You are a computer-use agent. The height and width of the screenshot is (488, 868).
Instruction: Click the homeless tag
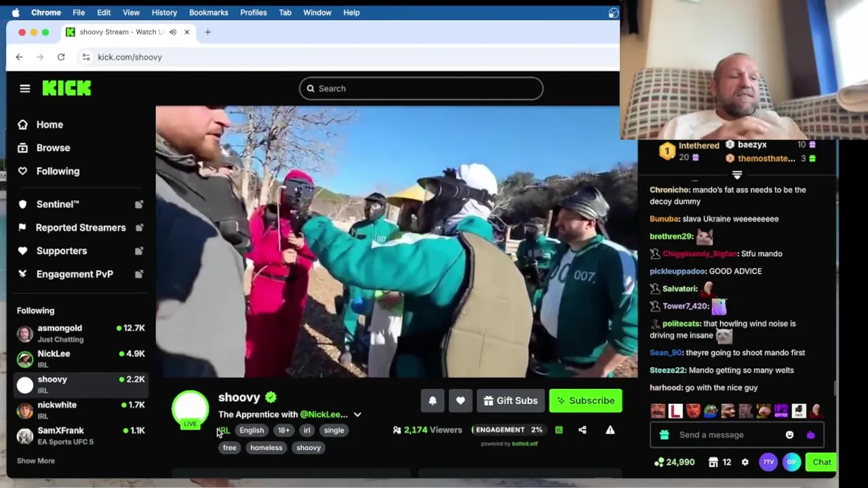pyautogui.click(x=266, y=448)
